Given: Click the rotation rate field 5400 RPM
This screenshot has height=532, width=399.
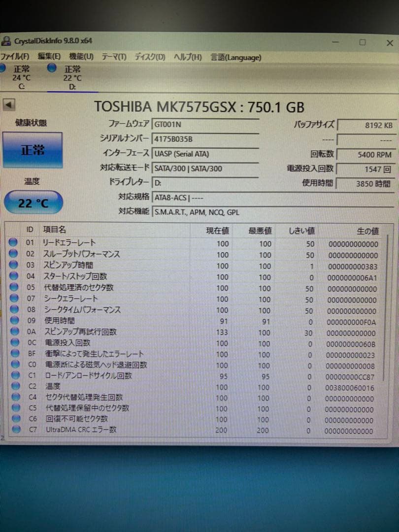Looking at the screenshot, I should click(x=366, y=154).
